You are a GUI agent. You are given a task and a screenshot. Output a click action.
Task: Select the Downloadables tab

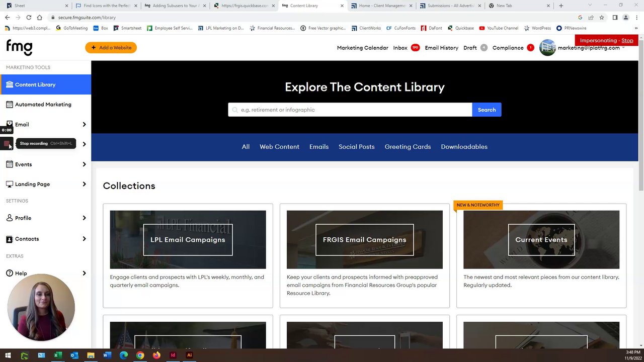pos(464,147)
